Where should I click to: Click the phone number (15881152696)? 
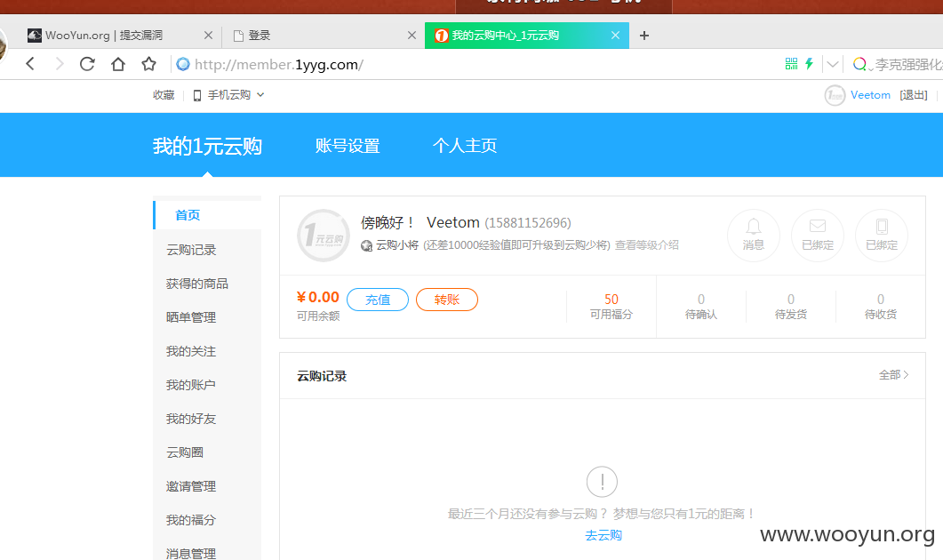[527, 223]
